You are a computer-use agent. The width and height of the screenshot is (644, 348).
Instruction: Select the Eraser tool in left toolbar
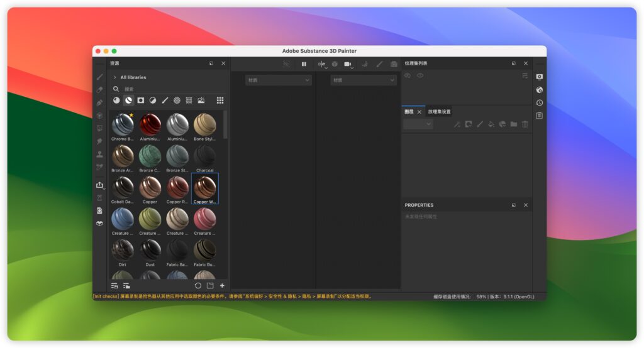point(99,89)
